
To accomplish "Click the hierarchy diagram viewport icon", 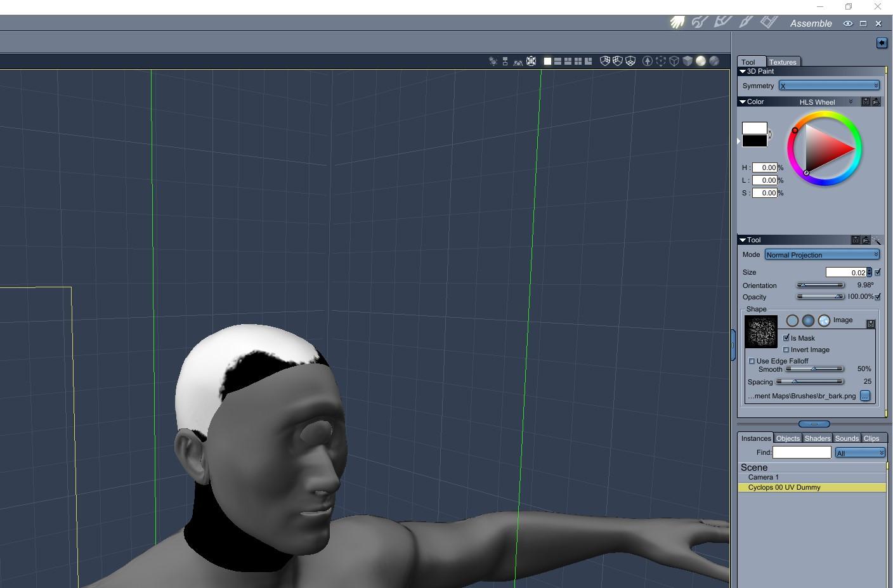I will (505, 62).
